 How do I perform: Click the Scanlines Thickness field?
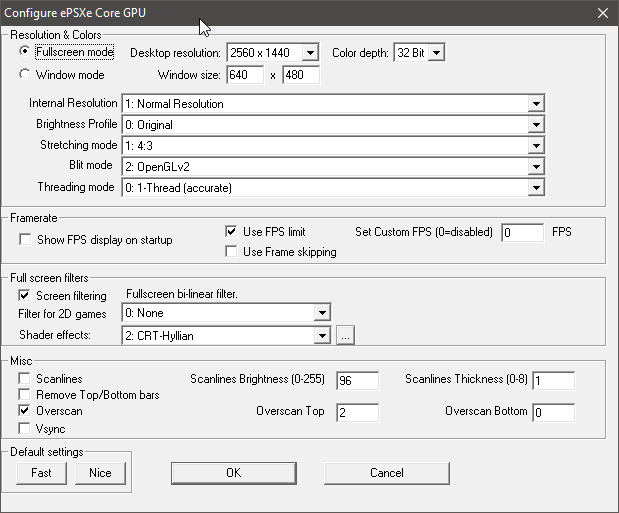[553, 380]
